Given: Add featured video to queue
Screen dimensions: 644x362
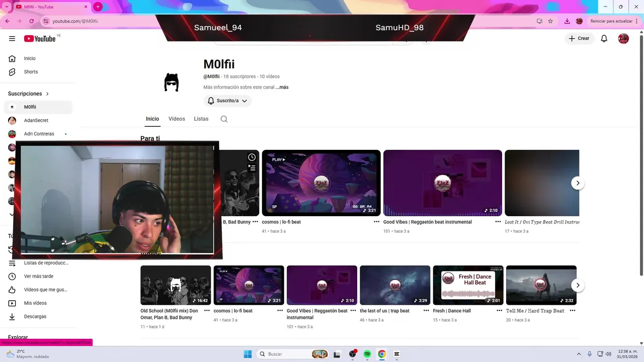Looking at the screenshot, I should pyautogui.click(x=252, y=168).
